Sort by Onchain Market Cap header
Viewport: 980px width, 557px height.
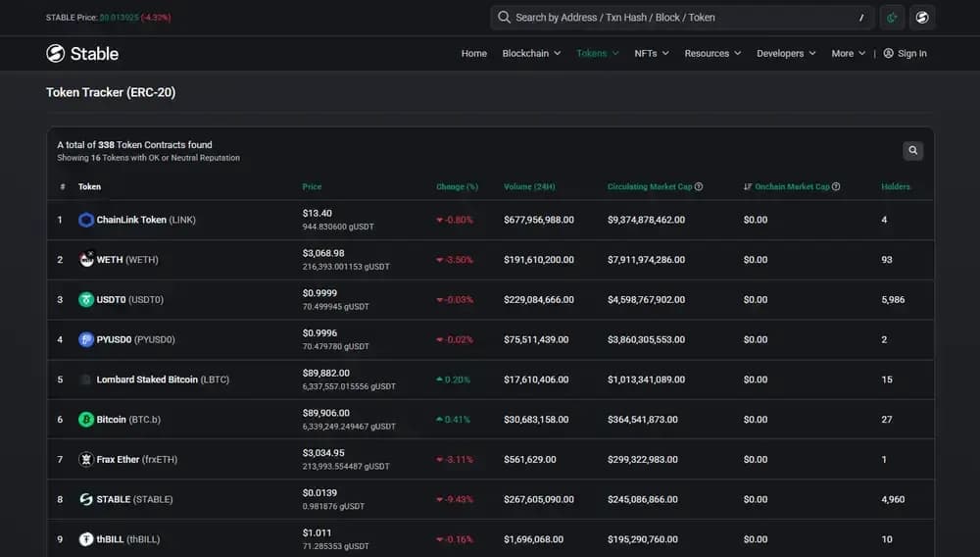792,186
